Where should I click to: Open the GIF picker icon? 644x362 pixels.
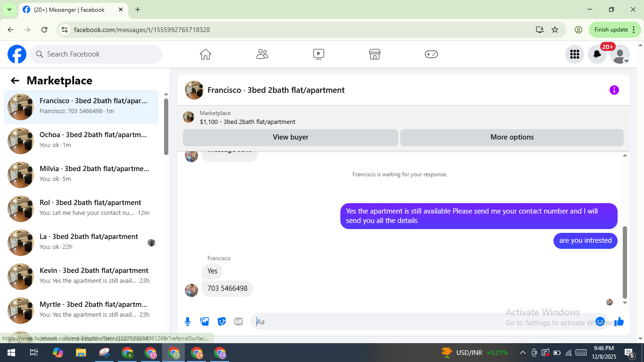239,321
